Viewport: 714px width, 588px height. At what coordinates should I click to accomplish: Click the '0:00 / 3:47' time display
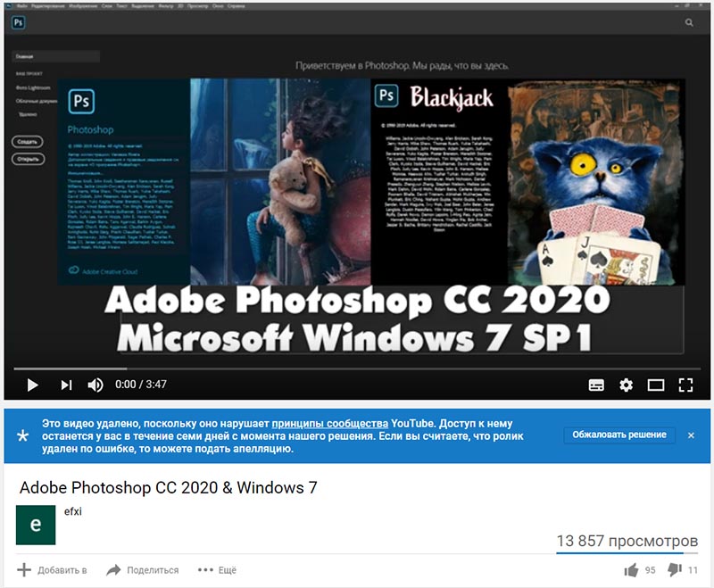tap(141, 385)
